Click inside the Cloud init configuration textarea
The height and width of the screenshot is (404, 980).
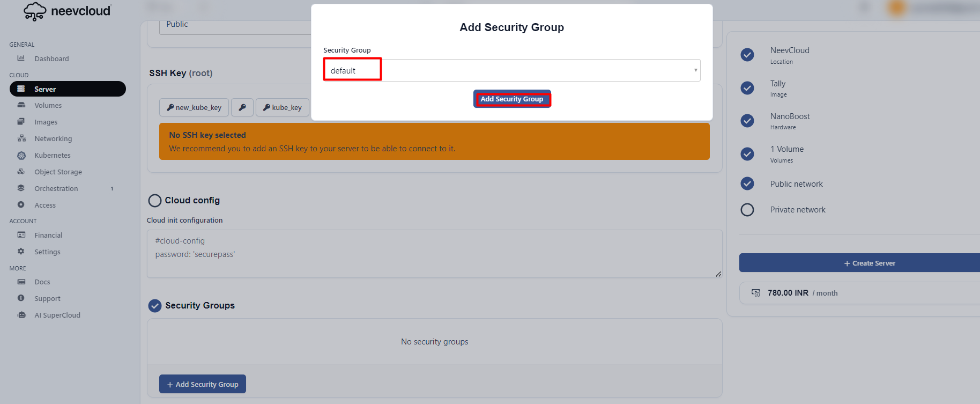[x=434, y=254]
